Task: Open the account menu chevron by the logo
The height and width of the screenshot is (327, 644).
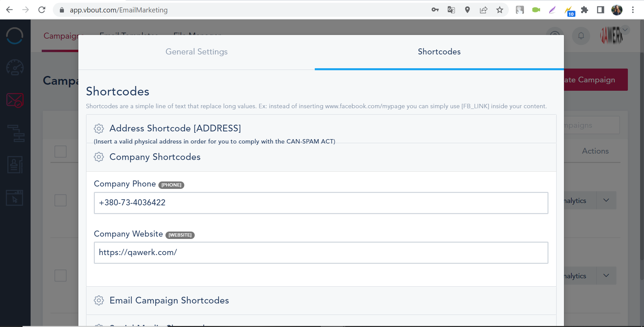Action: 625,30
